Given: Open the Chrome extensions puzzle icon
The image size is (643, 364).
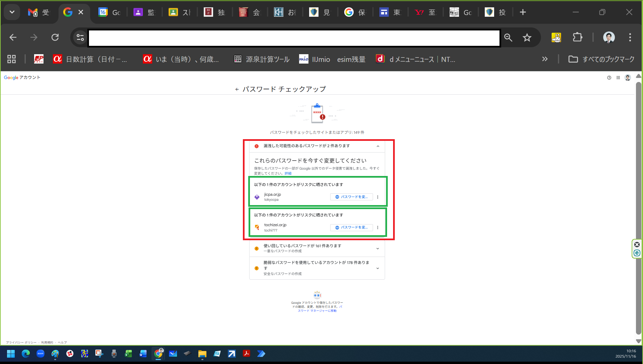Looking at the screenshot, I should pyautogui.click(x=577, y=37).
